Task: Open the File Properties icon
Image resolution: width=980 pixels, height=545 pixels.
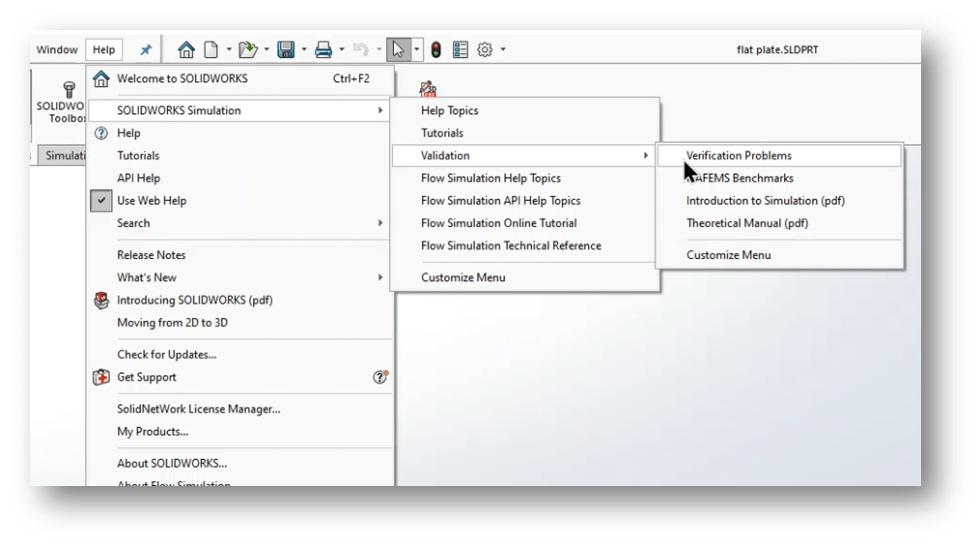Action: pyautogui.click(x=461, y=49)
